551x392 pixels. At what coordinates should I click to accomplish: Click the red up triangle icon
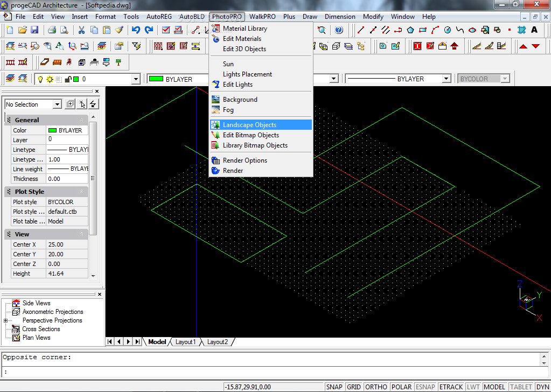523,46
